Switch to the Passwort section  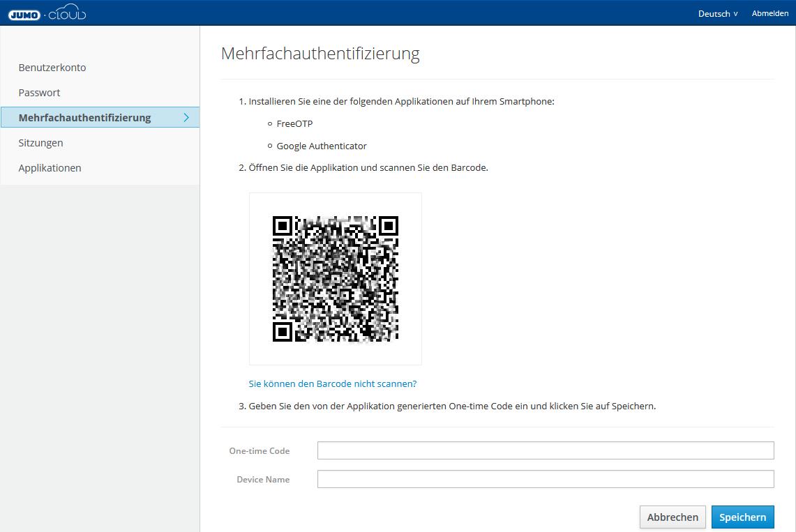(39, 92)
